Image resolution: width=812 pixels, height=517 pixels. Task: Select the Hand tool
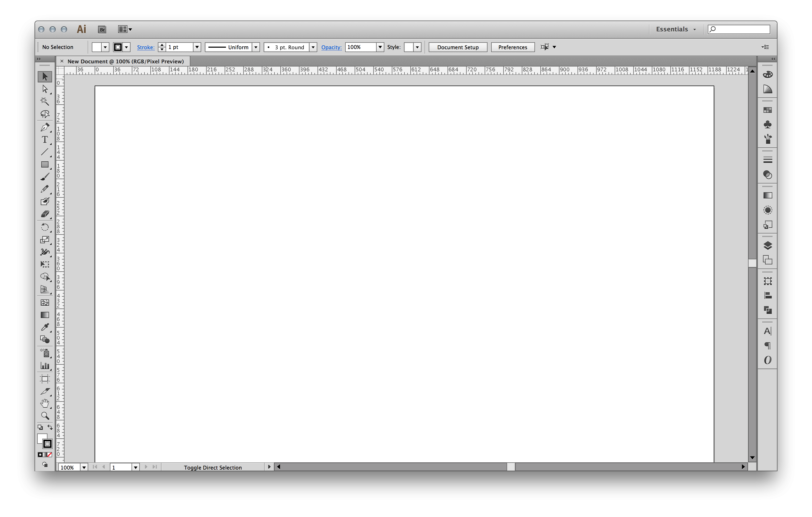(45, 403)
